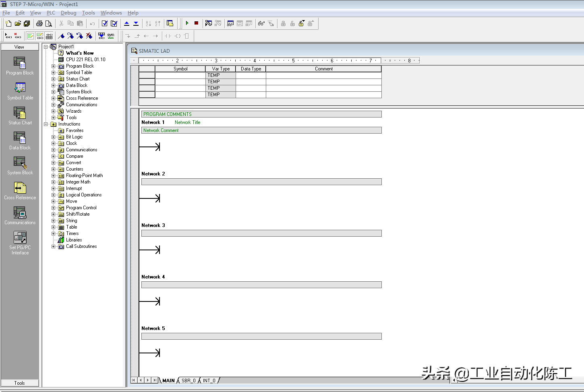Click the Tools bar at sidebar bottom

pos(20,383)
